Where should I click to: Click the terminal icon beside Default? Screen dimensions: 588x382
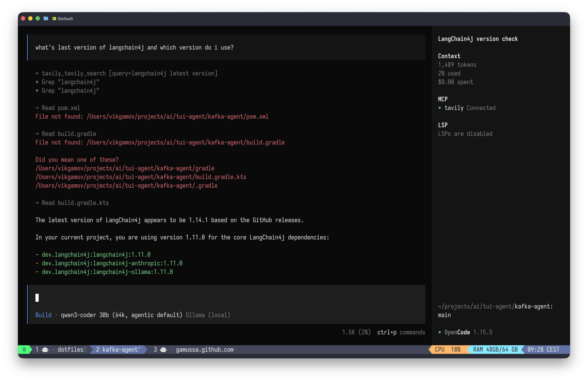[x=54, y=19]
